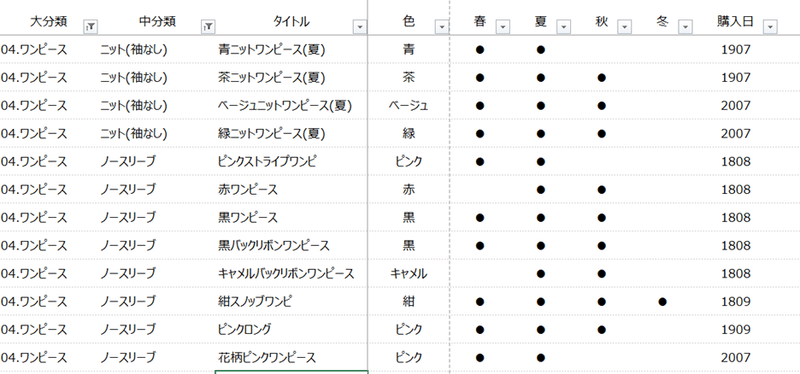Screen dimensions: 800x374
Task: Select the color cell 紺
Action: 409,302
